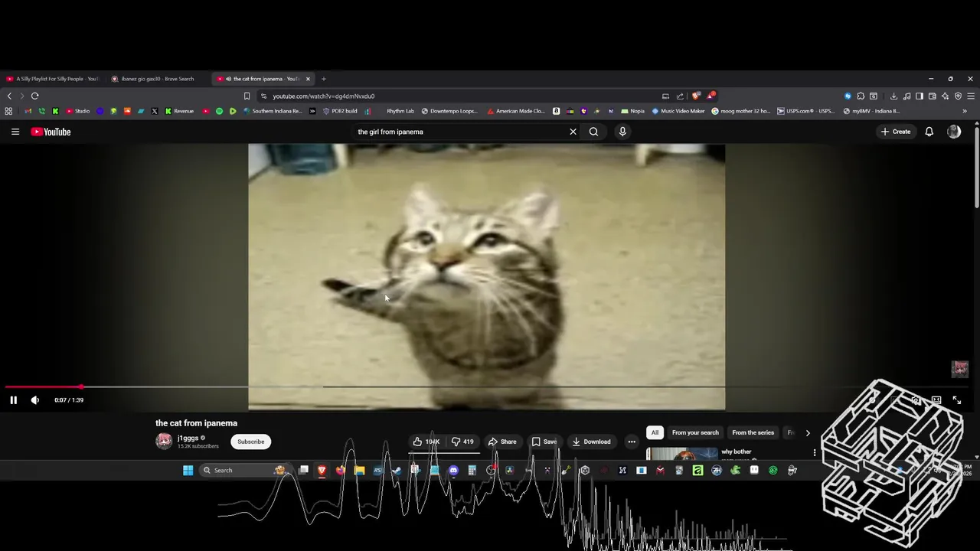Click the Windows Start button
The image size is (980, 551).
(x=188, y=470)
